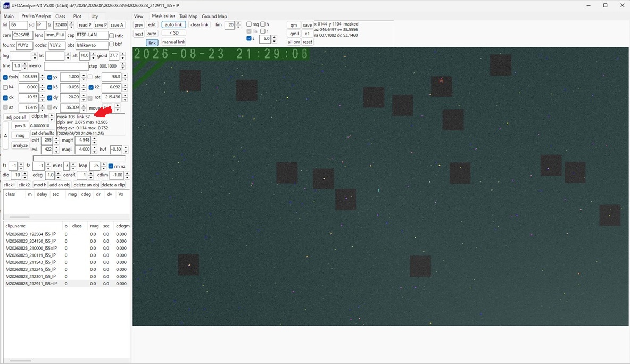This screenshot has width=630, height=364.
Task: Click the adj pos all button
Action: [16, 117]
